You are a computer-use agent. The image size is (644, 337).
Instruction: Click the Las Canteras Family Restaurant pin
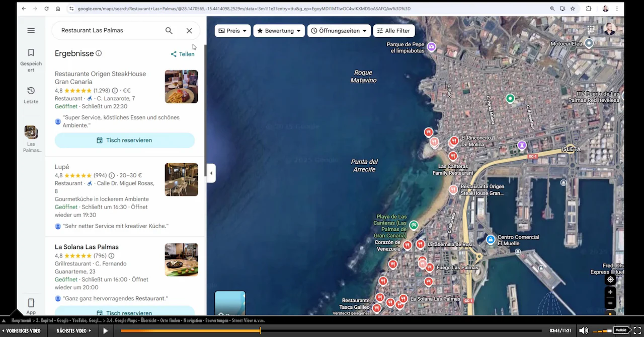[453, 157]
